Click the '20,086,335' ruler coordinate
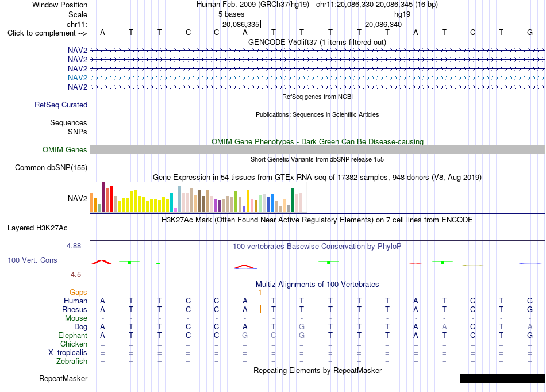Viewport: 546px width, 392px height. (x=241, y=24)
